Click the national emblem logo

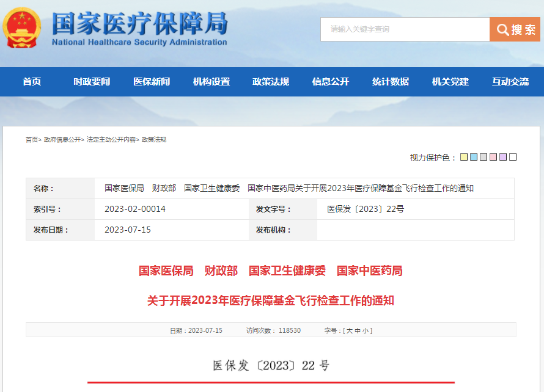[22, 27]
